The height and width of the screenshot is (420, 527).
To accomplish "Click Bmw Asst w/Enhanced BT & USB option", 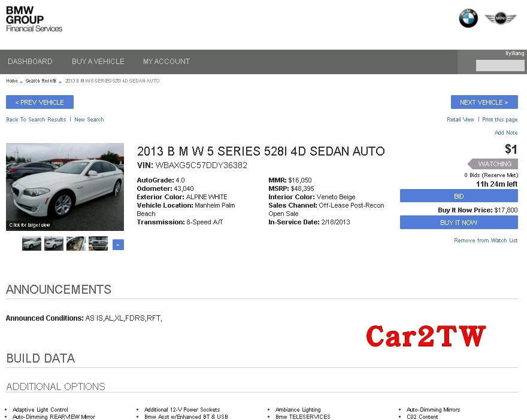I will coord(186,417).
